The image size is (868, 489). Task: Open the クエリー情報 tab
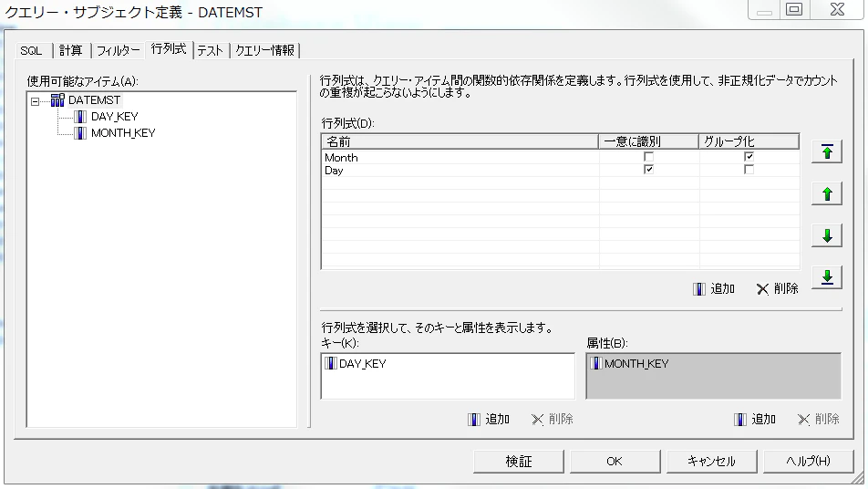tap(265, 50)
